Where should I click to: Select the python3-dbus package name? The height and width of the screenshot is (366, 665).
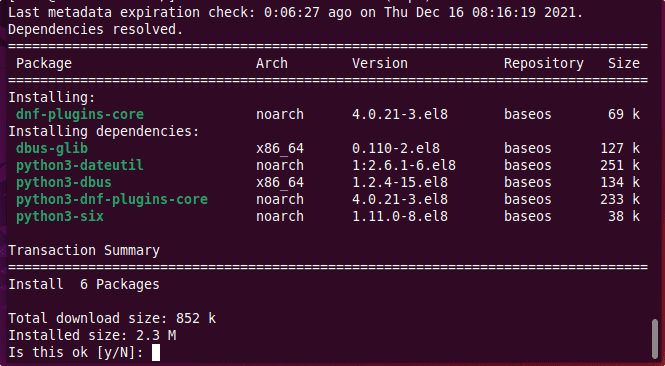click(64, 182)
